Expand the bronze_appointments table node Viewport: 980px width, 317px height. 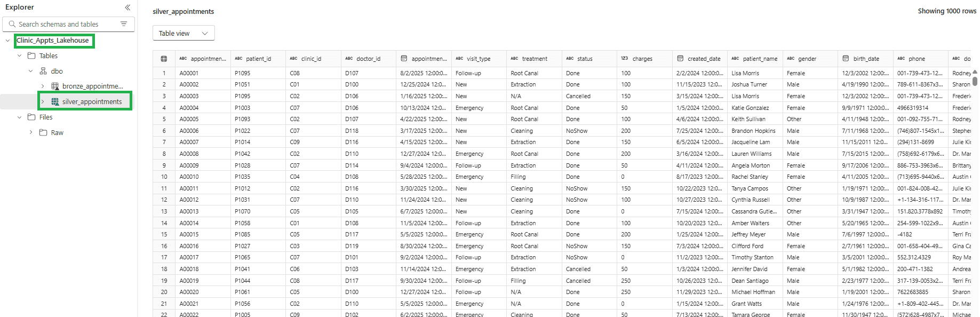click(43, 86)
